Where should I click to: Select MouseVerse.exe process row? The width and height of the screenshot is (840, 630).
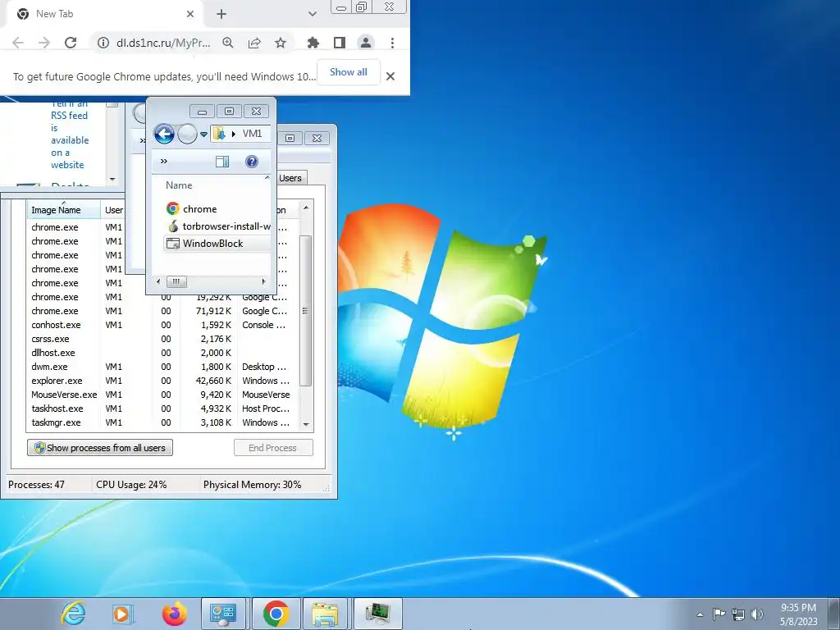tap(161, 395)
